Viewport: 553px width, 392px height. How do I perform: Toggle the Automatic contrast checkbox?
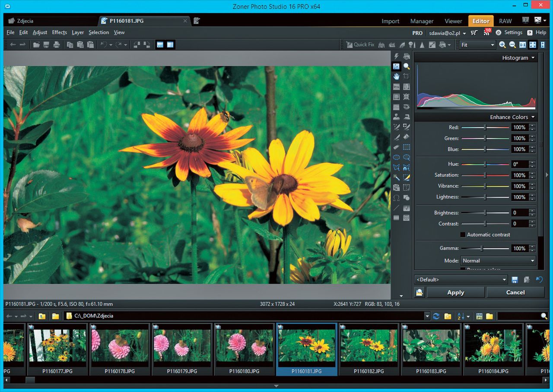point(463,235)
